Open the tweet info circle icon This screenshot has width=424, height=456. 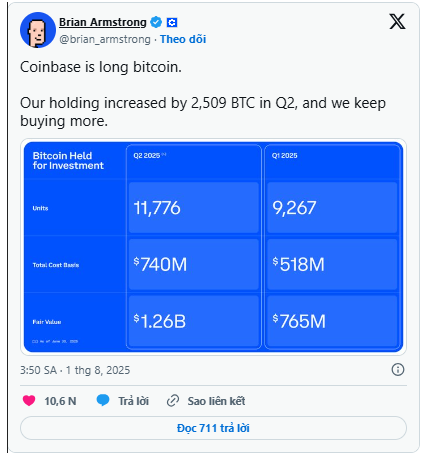(x=398, y=370)
